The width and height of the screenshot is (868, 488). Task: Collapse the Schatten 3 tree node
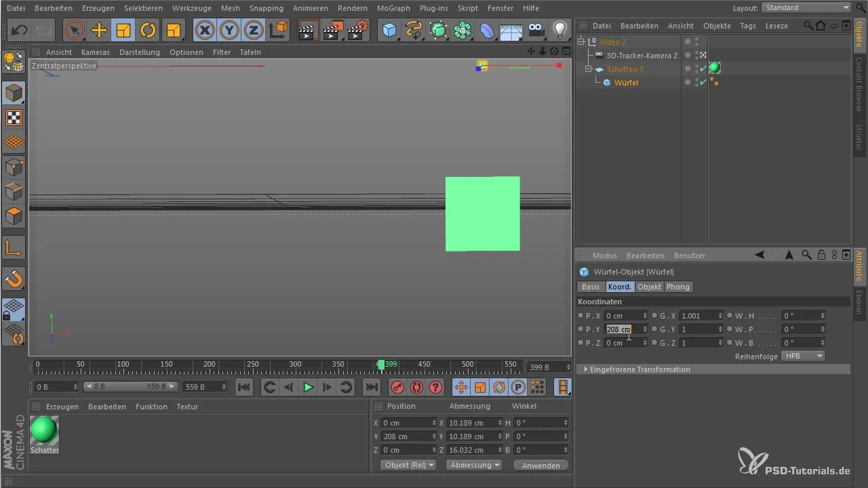tap(589, 69)
